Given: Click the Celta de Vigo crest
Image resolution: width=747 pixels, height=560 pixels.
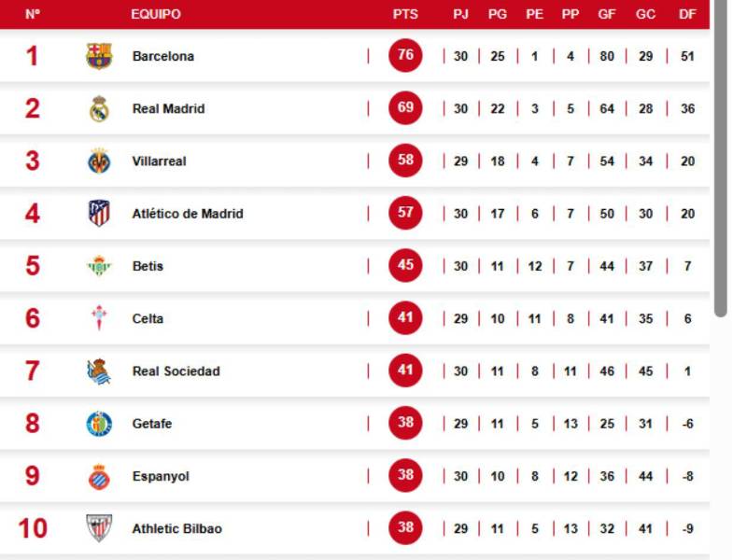Looking at the screenshot, I should tap(97, 317).
